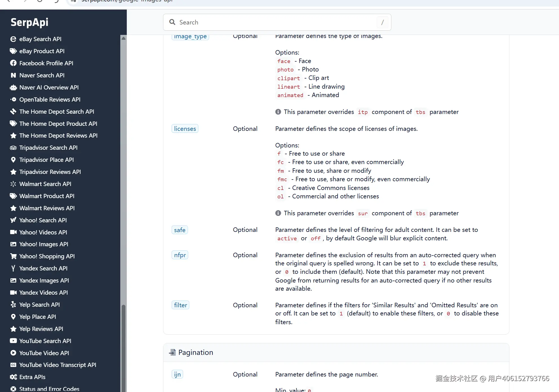Click the 'sur' component code

coord(363,213)
